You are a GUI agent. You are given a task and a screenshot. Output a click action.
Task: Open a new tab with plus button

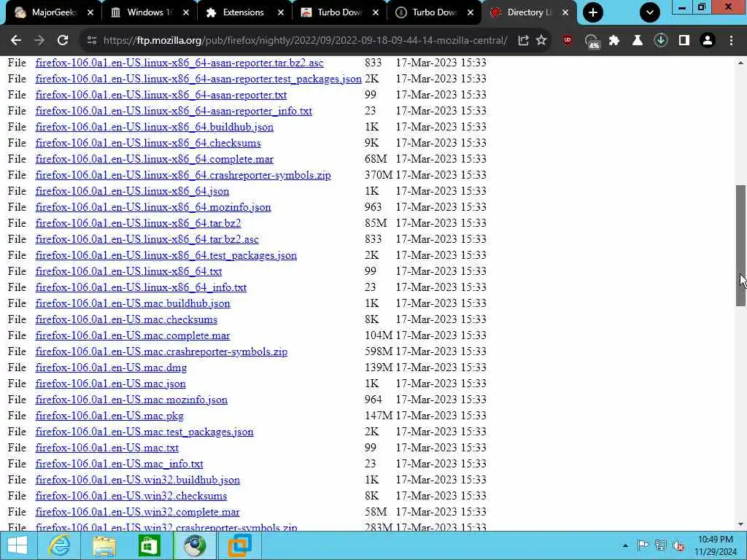click(x=592, y=12)
